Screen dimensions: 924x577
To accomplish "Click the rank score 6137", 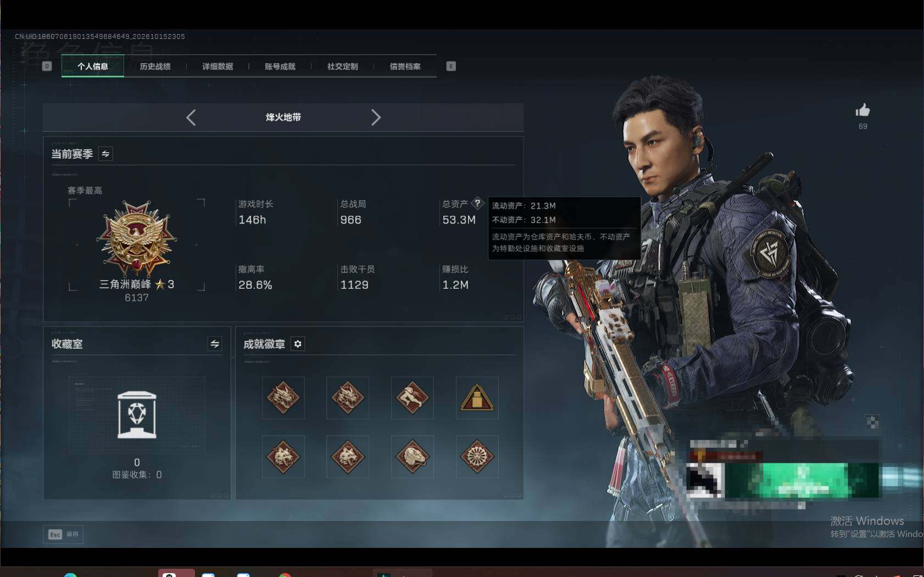I will click(x=137, y=298).
